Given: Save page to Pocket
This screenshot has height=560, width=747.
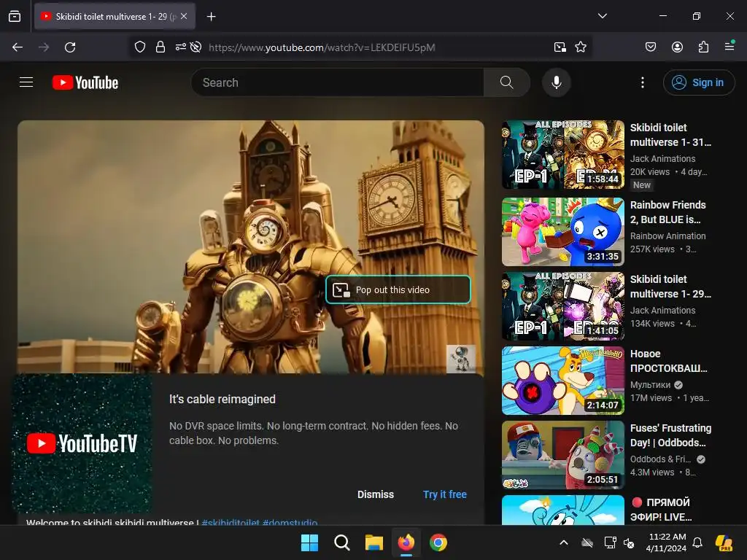Looking at the screenshot, I should (x=650, y=47).
